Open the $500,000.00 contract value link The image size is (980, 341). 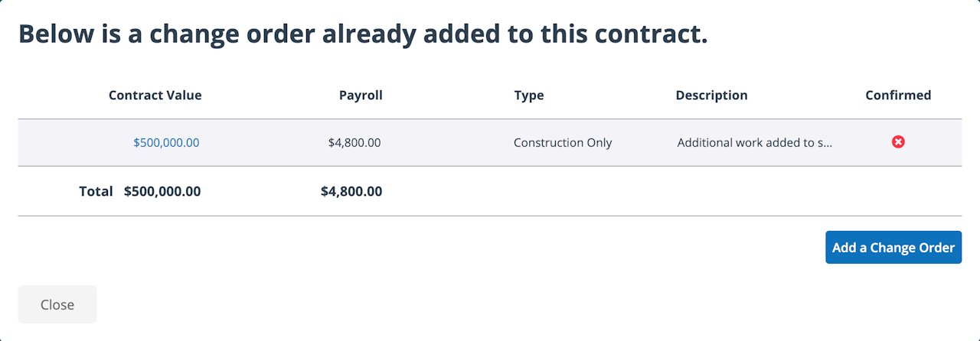(x=166, y=143)
